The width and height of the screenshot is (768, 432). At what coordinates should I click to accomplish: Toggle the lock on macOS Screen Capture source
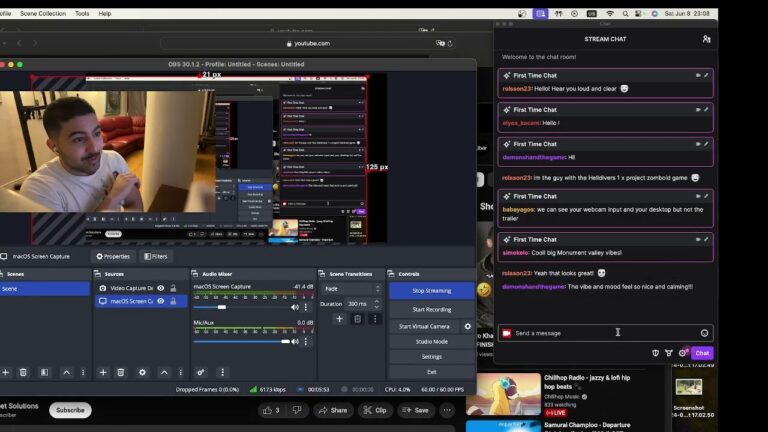(x=173, y=301)
